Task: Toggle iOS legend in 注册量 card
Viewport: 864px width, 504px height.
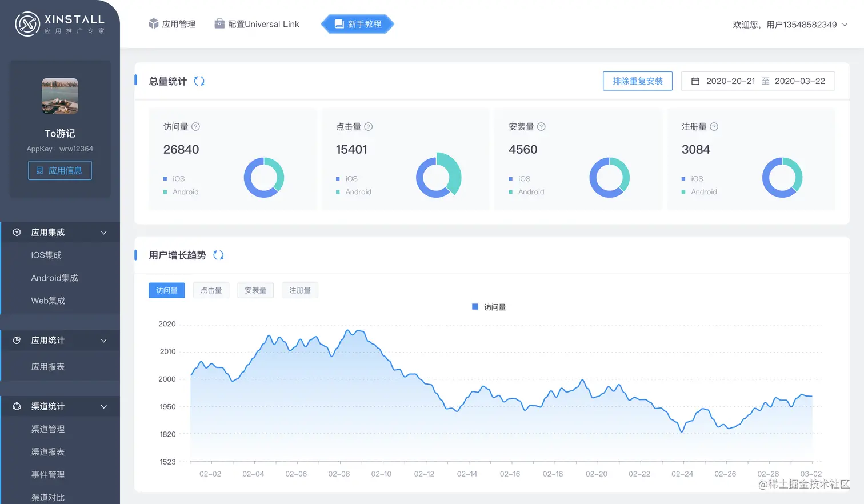Action: (693, 179)
